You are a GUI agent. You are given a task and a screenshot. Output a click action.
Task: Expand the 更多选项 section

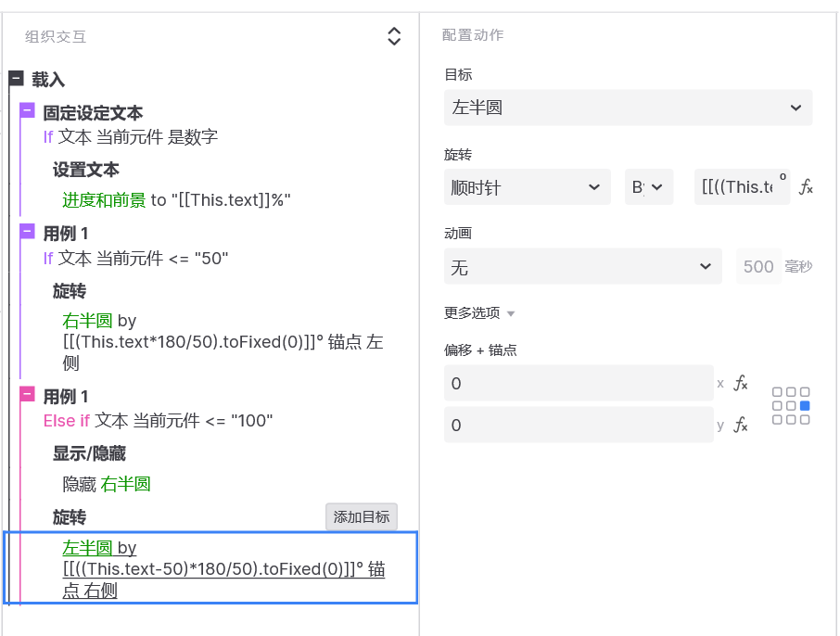coord(479,313)
